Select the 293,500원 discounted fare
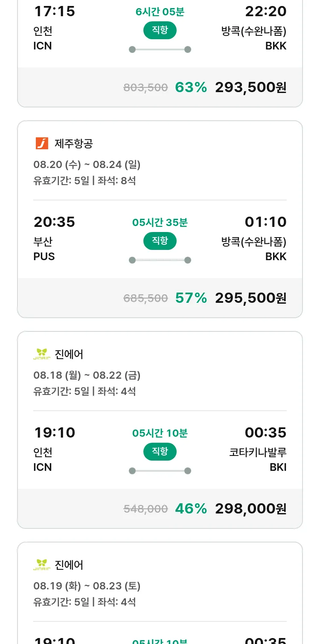This screenshot has width=320, height=644. tap(250, 87)
